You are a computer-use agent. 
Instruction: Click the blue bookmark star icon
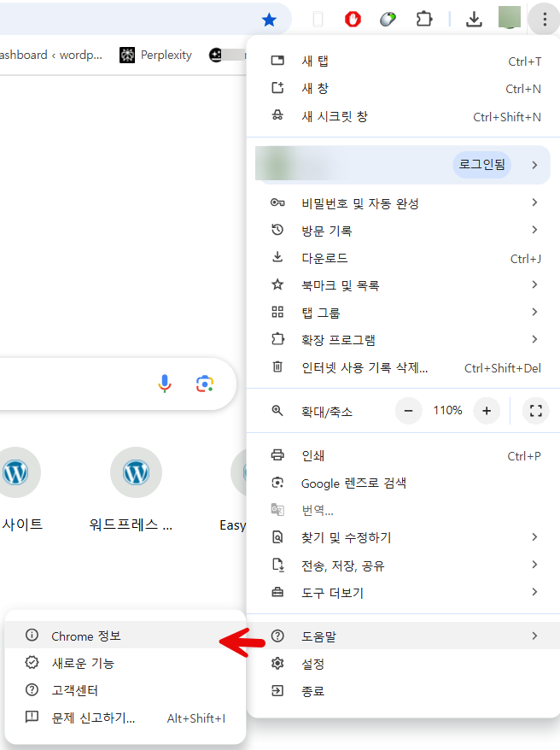(x=269, y=20)
